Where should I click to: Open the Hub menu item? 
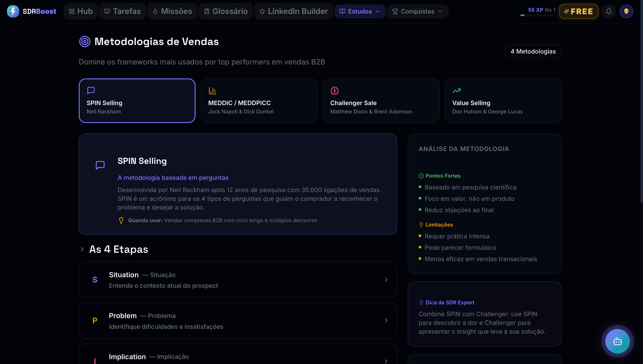tap(80, 11)
